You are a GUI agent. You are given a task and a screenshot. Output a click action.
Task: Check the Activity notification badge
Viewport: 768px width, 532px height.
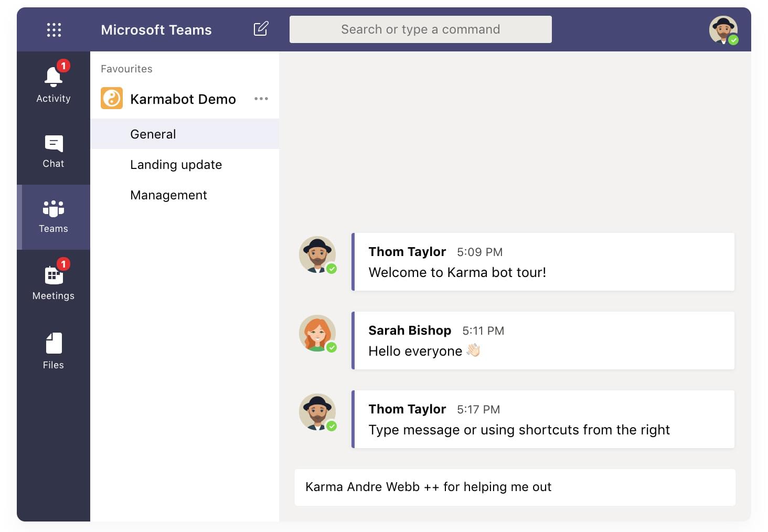(x=63, y=66)
